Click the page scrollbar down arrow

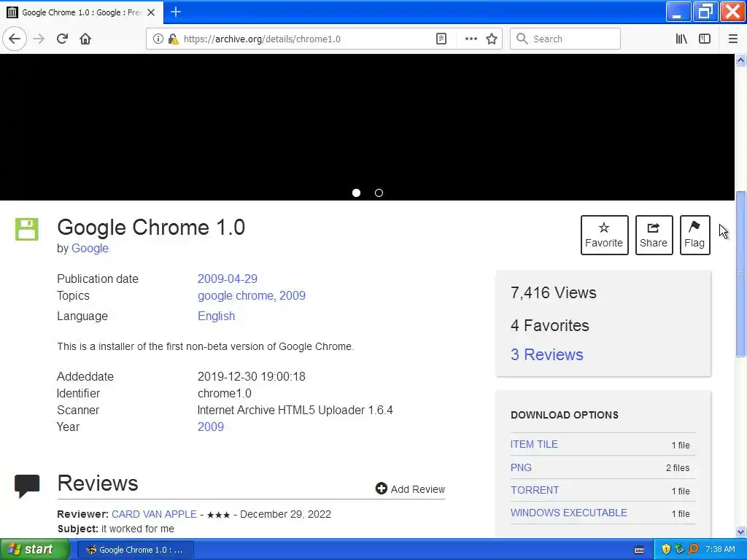pos(741,532)
